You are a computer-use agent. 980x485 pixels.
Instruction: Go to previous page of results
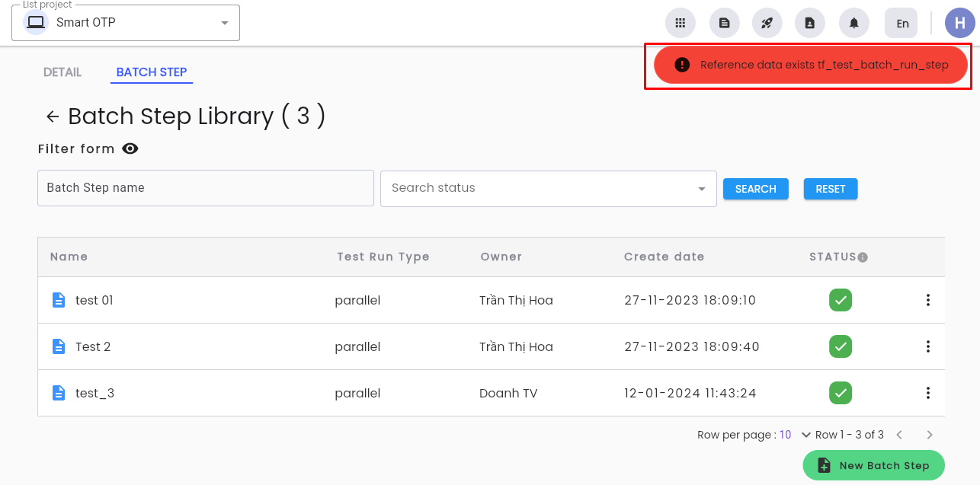(x=899, y=435)
